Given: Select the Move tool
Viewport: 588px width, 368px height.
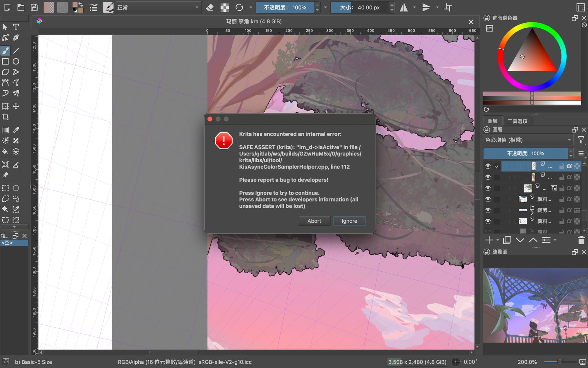Looking at the screenshot, I should [x=16, y=106].
